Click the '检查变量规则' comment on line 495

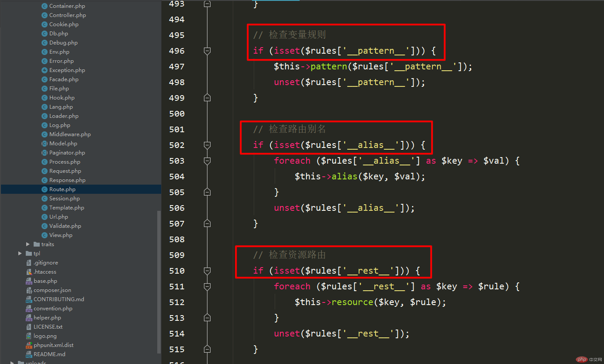290,35
